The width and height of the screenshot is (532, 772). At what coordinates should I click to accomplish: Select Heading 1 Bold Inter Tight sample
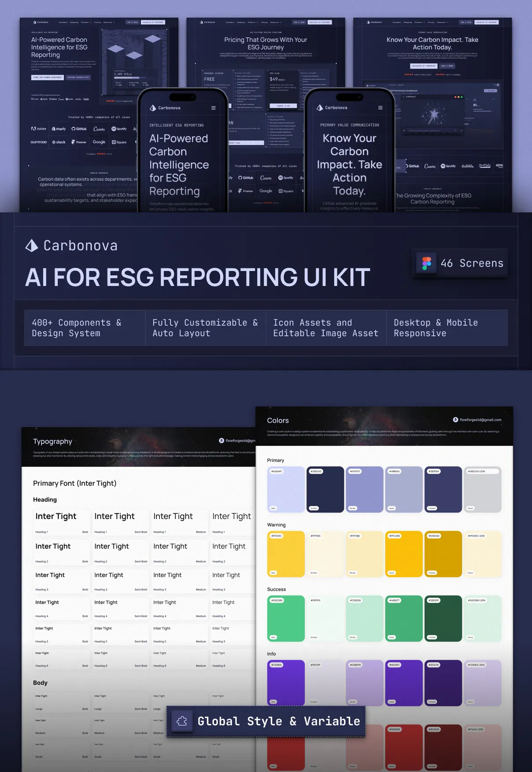61,520
